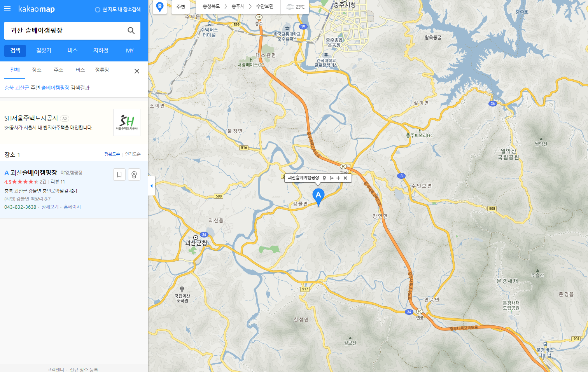Click the 칠보산 peak marker
588x372 pixels.
click(x=350, y=338)
